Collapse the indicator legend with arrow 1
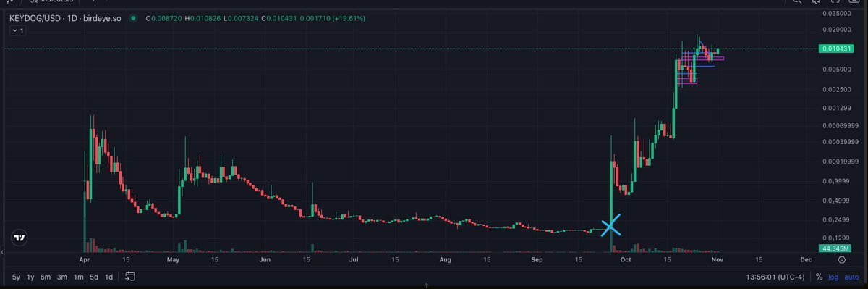The image size is (868, 289). click(x=17, y=31)
